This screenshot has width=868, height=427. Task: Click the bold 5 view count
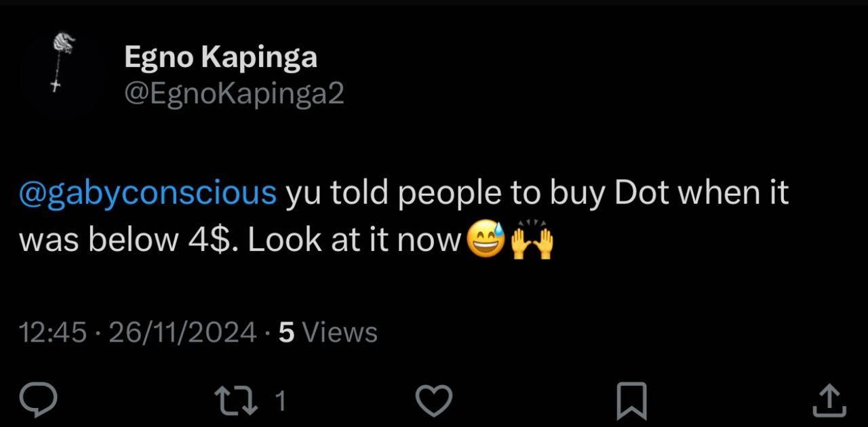pyautogui.click(x=286, y=332)
